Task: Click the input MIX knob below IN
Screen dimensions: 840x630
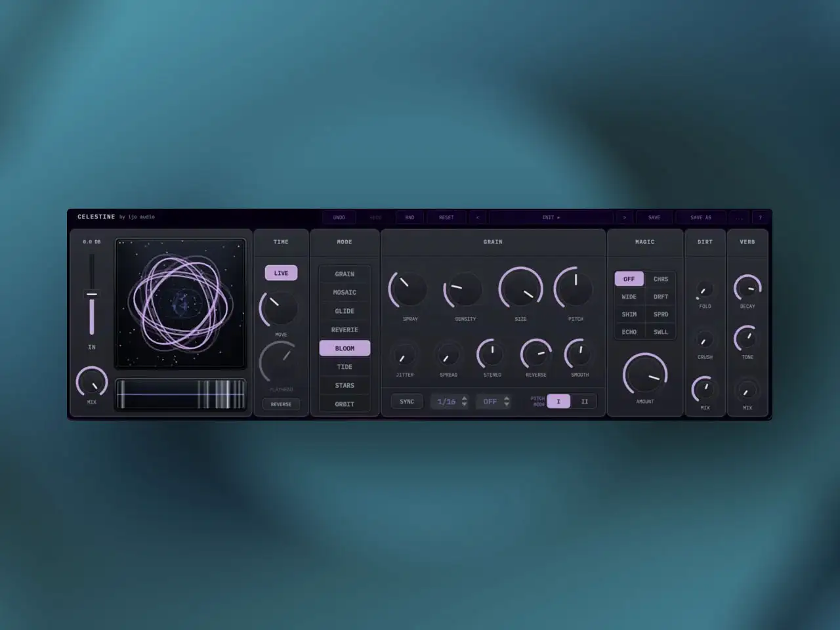Action: point(92,381)
